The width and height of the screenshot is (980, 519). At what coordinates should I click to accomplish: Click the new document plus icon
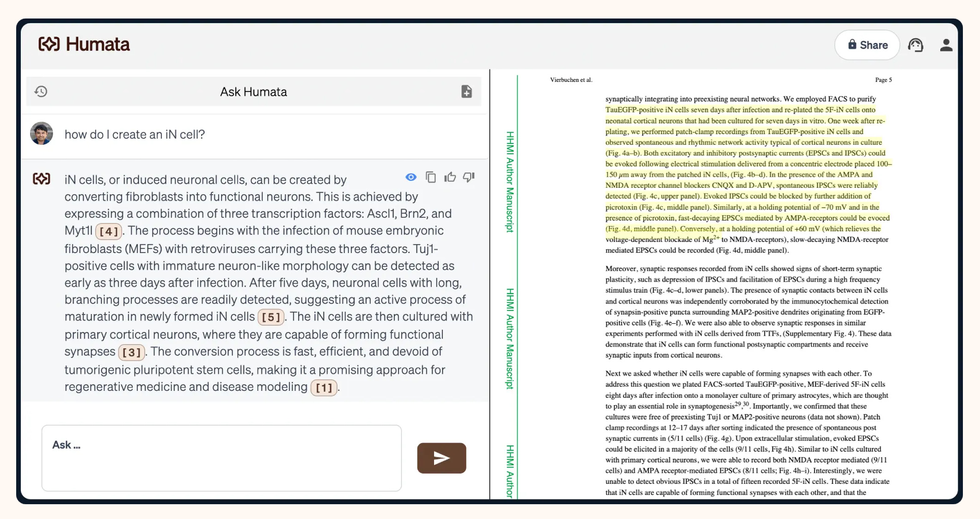(466, 92)
